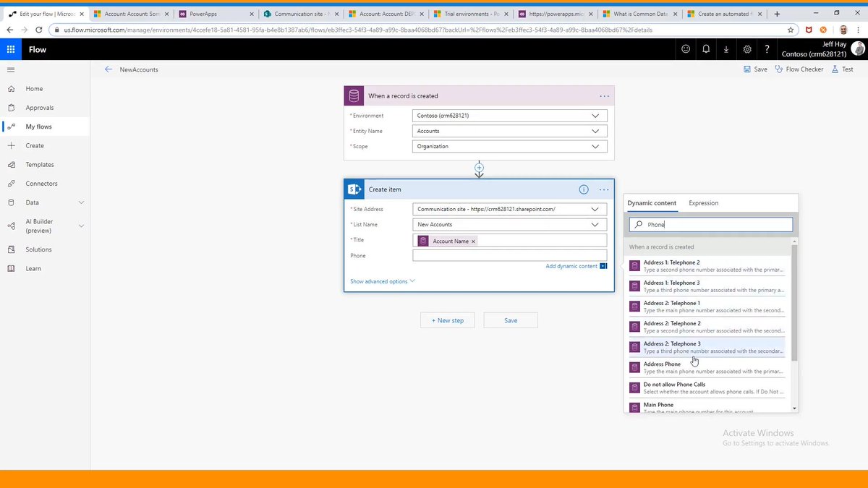
Task: Expand the Data section chevron
Action: tap(81, 202)
